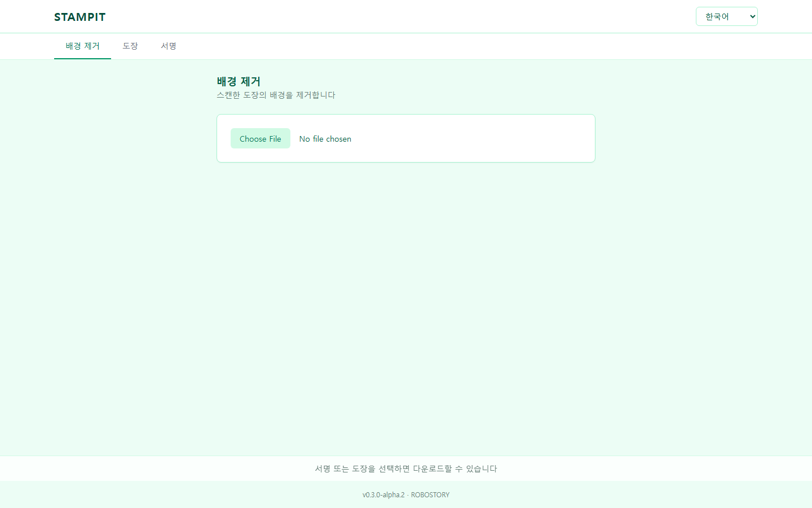Select the 배경 제거 tab
This screenshot has width=812, height=508.
pos(82,46)
